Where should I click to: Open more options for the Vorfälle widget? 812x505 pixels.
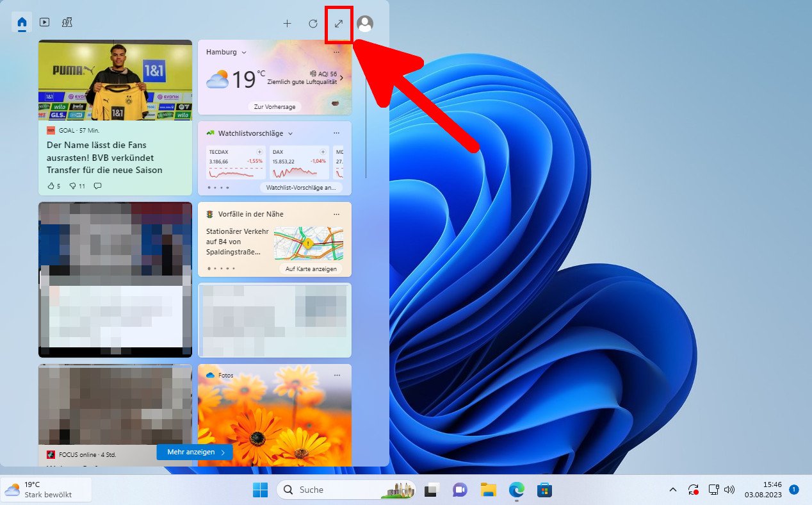pos(337,213)
